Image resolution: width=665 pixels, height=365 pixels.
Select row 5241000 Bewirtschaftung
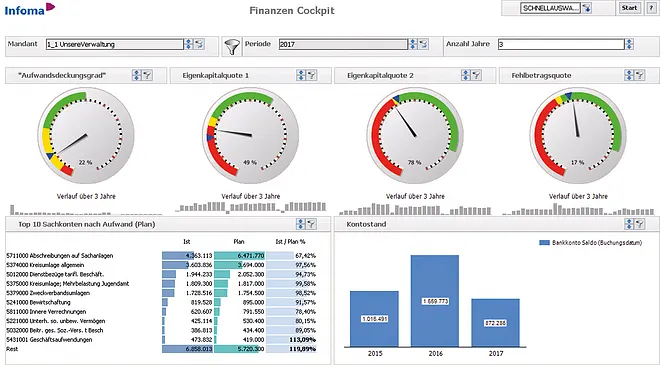coord(161,302)
